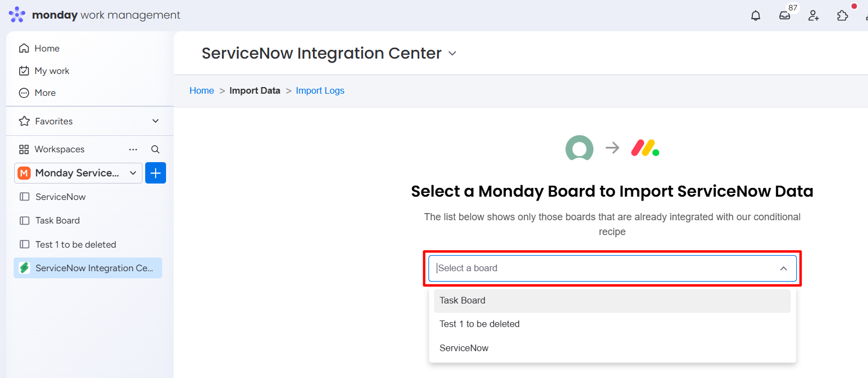
Task: Open the inbox with 87 badge
Action: click(785, 15)
